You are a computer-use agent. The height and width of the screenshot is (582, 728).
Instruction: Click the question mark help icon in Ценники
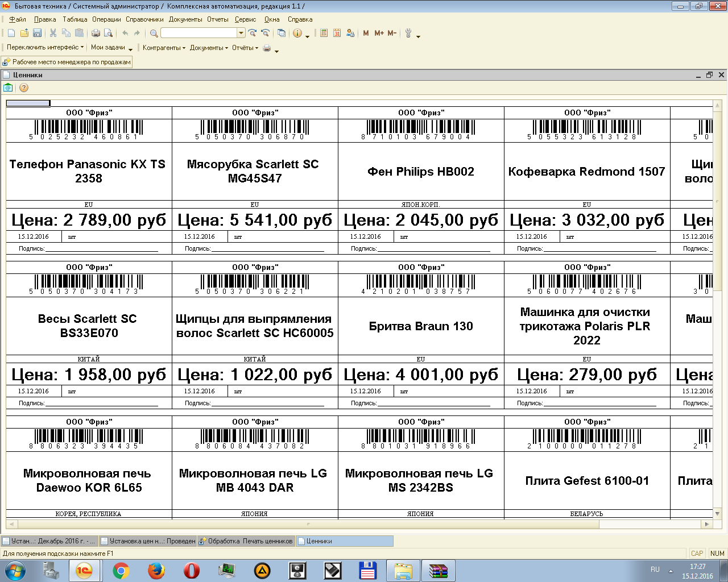(x=24, y=88)
